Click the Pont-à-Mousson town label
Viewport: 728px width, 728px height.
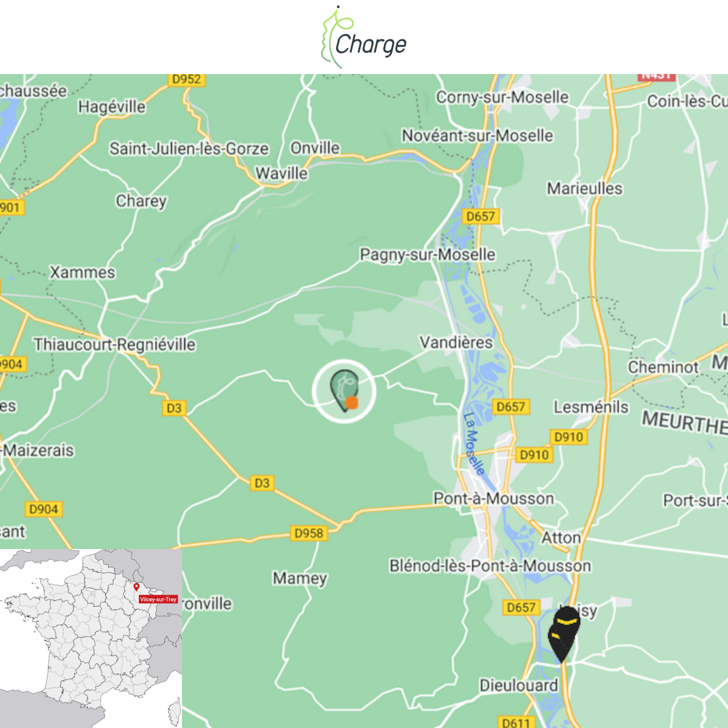pyautogui.click(x=494, y=499)
